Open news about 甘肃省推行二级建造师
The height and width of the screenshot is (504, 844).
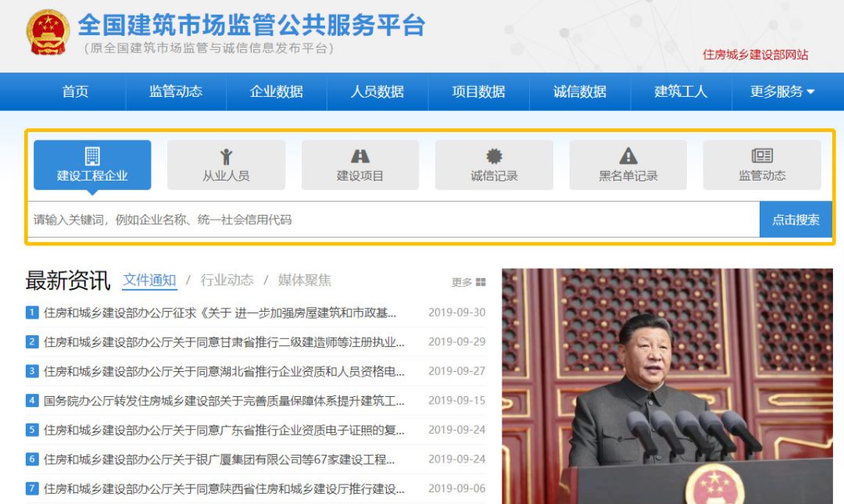point(224,342)
